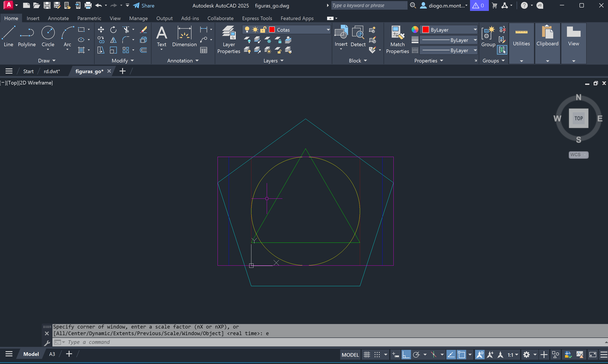Select the Line drawing tool

[8, 36]
